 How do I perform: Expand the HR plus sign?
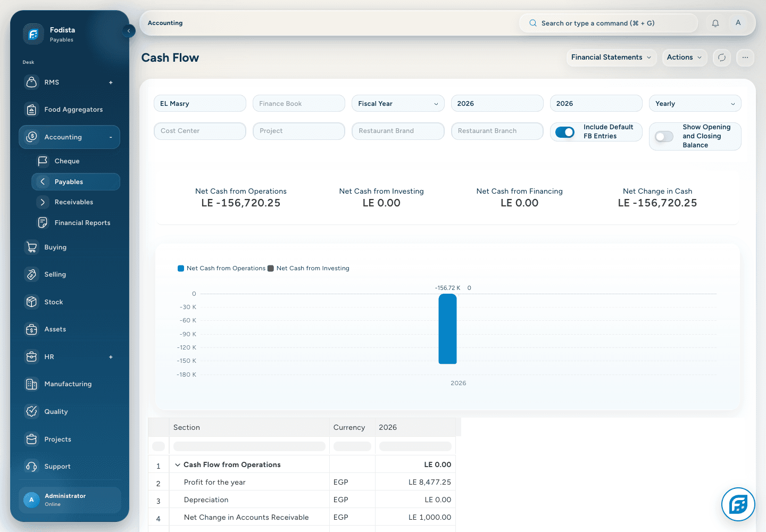[x=111, y=357]
